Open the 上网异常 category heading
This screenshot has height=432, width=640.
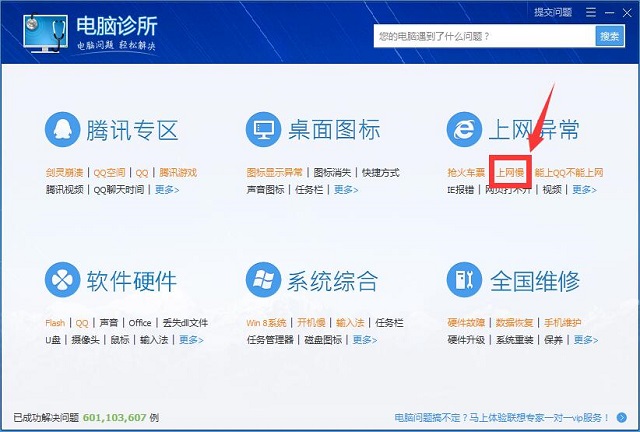point(534,130)
